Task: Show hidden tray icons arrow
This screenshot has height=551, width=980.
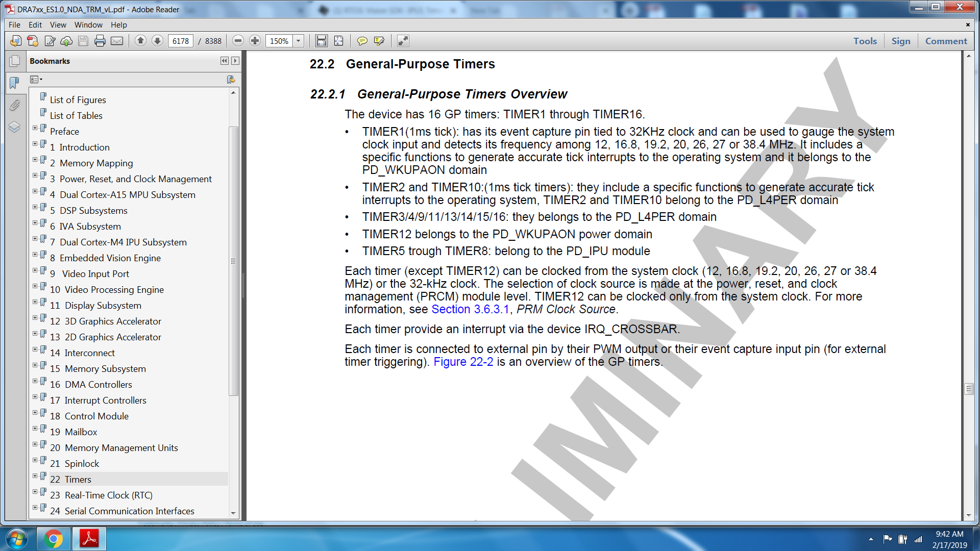Action: pyautogui.click(x=871, y=539)
